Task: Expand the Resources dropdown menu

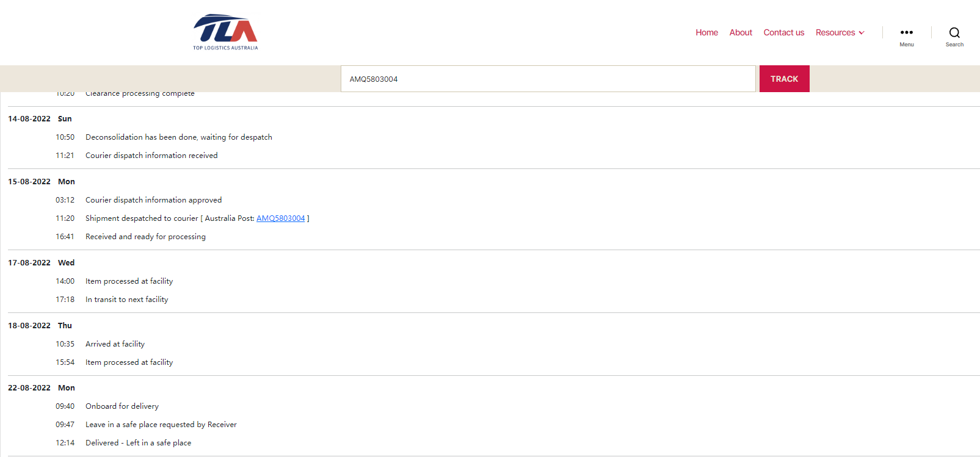Action: point(840,32)
